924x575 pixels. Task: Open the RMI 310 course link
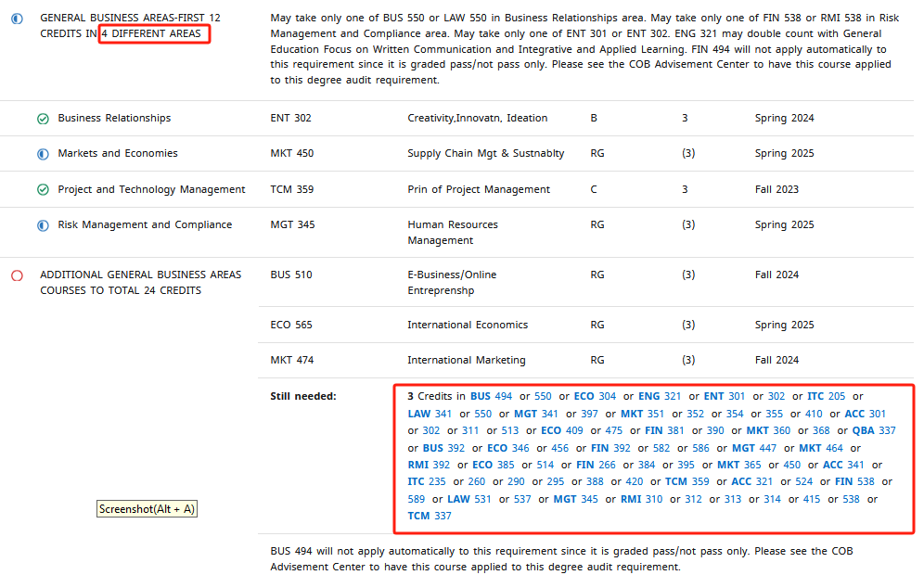click(x=642, y=499)
